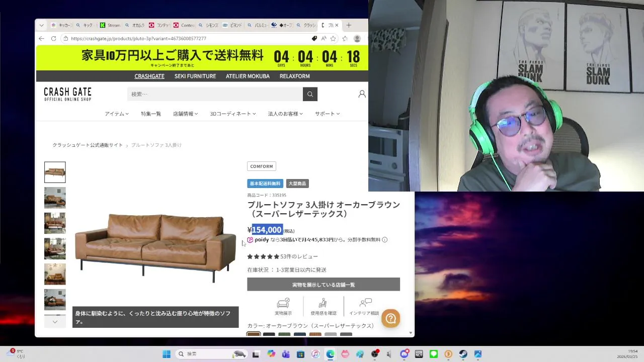Click the 実物展示 sofa icon
Image resolution: width=644 pixels, height=362 pixels.
coord(283,303)
